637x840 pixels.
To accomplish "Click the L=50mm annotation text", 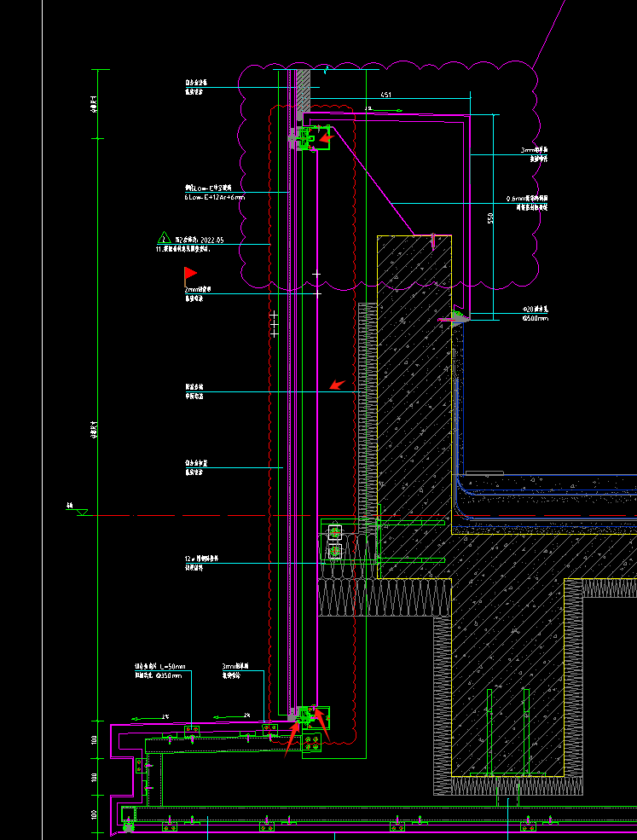I will [160, 667].
